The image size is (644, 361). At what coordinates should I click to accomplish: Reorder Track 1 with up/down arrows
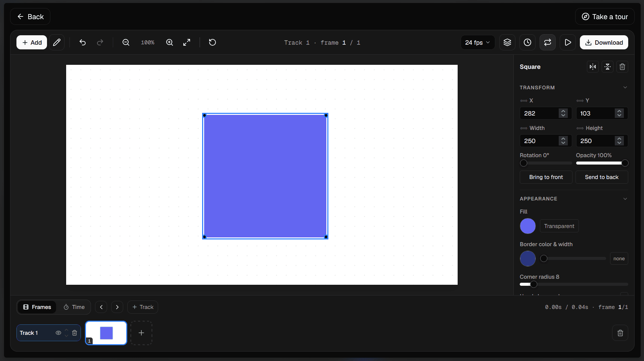coord(66,333)
